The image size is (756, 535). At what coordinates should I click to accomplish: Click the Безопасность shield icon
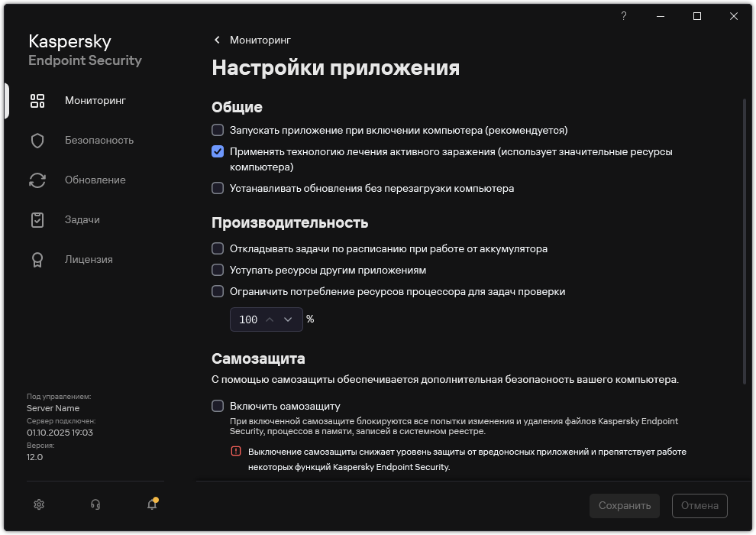(37, 140)
